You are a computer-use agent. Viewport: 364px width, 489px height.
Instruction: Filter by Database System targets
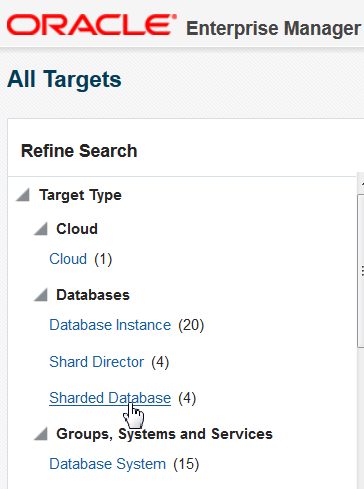point(107,464)
